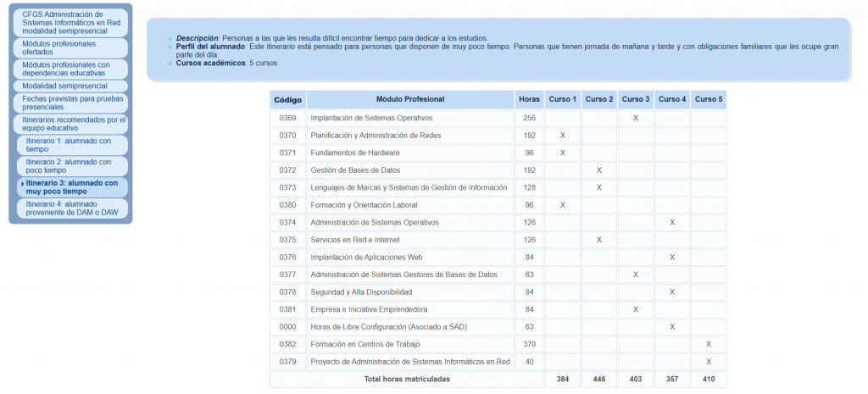868x394 pixels.
Task: Click the Cursos académicos: 5 cursos line
Action: click(x=227, y=63)
